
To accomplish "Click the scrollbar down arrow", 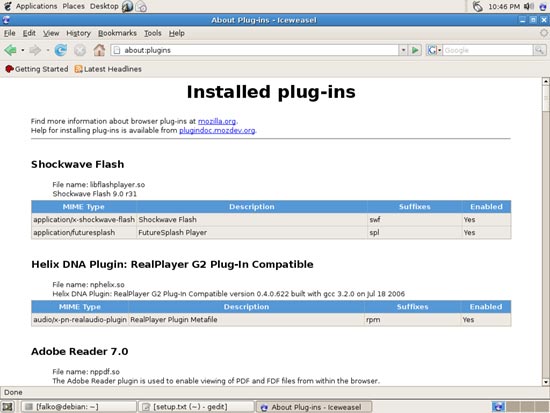I will tap(545, 382).
